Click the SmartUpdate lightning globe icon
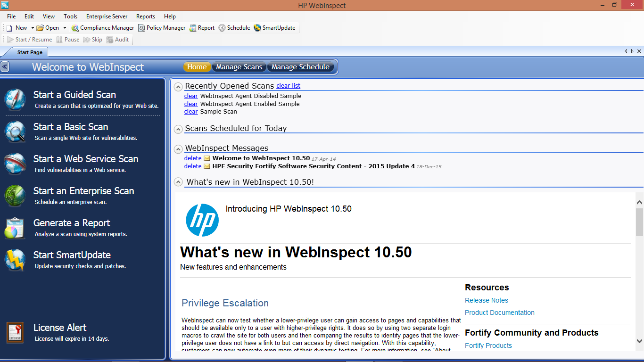The image size is (644, 362). [x=15, y=260]
